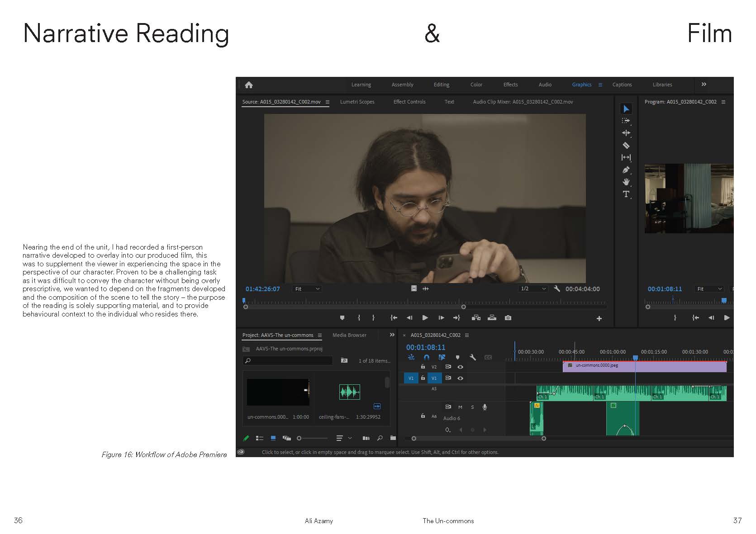Select the Hand tool
This screenshot has width=756, height=534.
(x=626, y=182)
